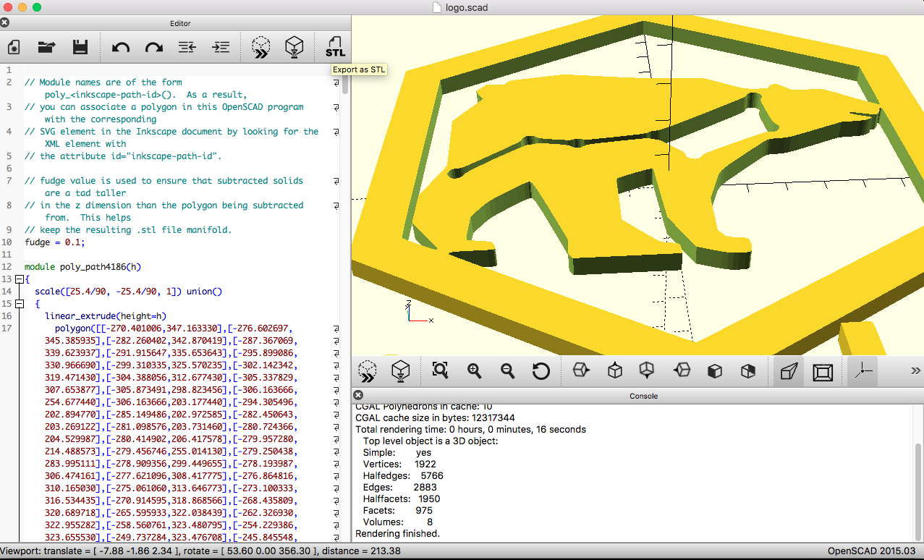Select 'Rendering finished.' in the console
The image size is (924, 560).
pos(397,534)
